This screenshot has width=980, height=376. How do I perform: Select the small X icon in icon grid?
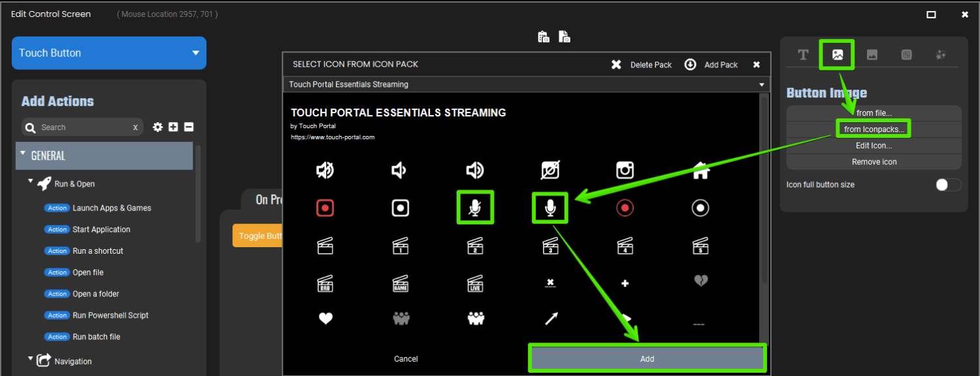(550, 283)
